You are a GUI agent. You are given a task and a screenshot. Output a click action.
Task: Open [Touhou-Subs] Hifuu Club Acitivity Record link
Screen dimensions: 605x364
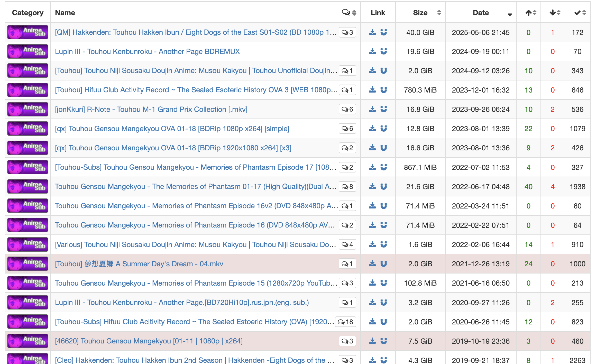[x=194, y=322]
